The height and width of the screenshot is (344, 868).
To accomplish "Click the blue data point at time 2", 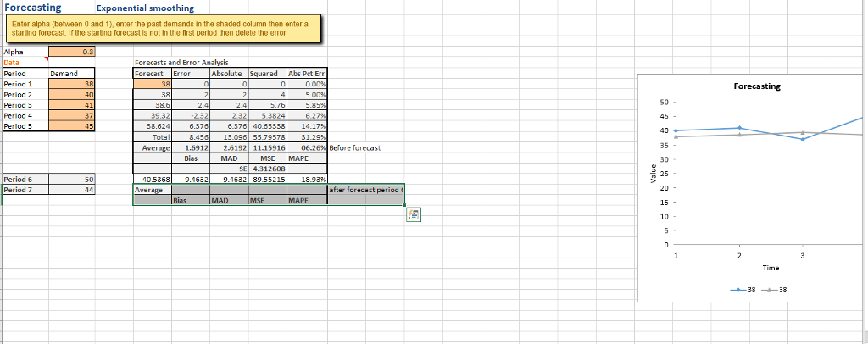I will (739, 128).
